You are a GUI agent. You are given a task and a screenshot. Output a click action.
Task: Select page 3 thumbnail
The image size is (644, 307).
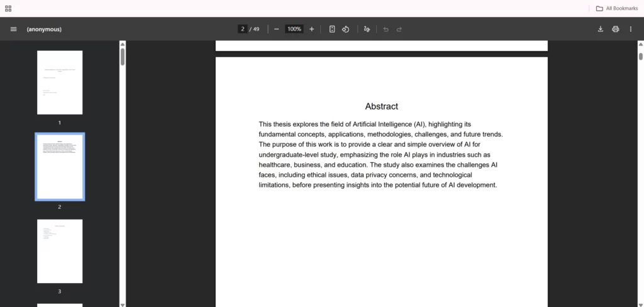[x=60, y=251]
